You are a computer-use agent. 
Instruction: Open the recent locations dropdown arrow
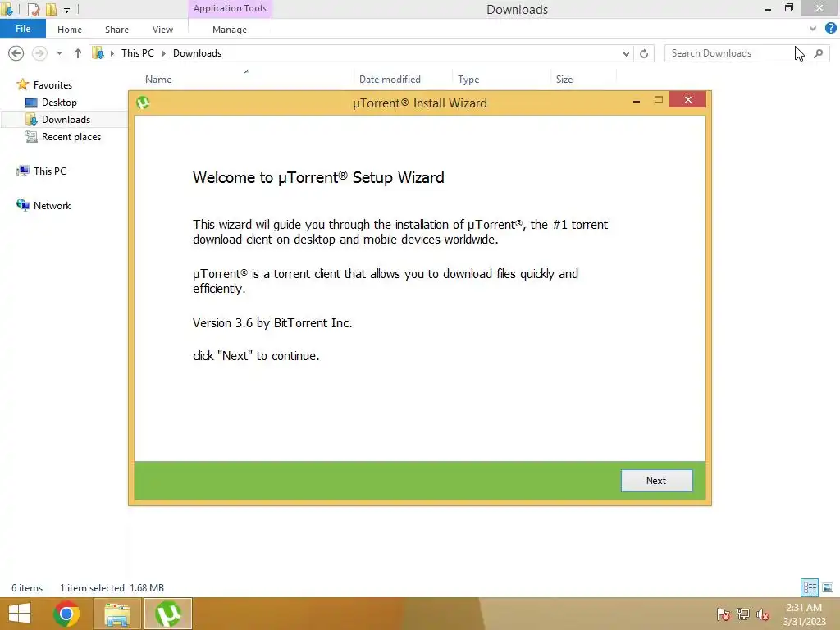59,53
